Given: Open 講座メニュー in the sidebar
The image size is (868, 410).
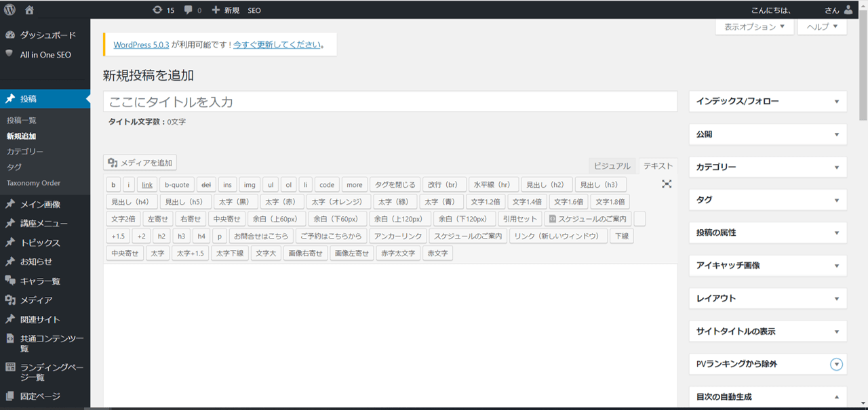Looking at the screenshot, I should coord(45,223).
